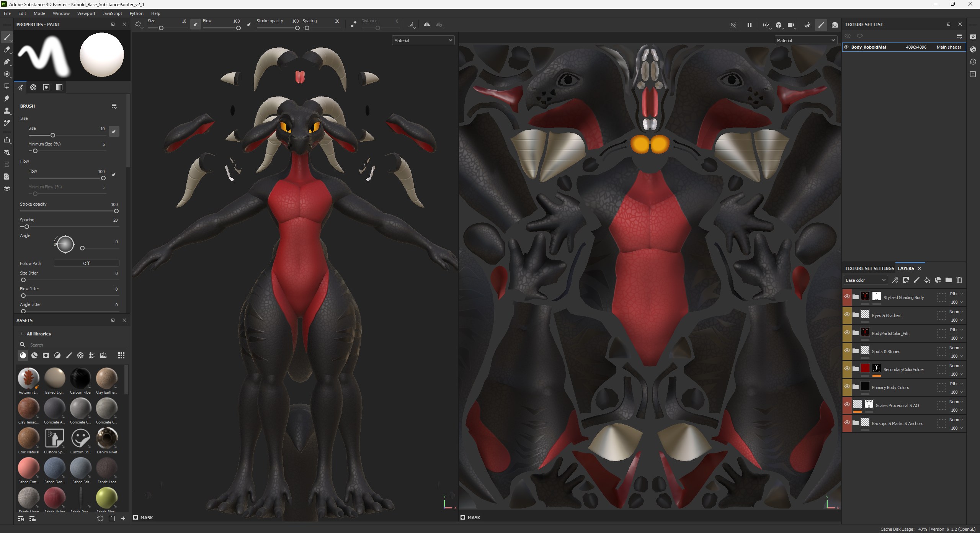Toggle symmetry in the top toolbar

pyautogui.click(x=426, y=25)
